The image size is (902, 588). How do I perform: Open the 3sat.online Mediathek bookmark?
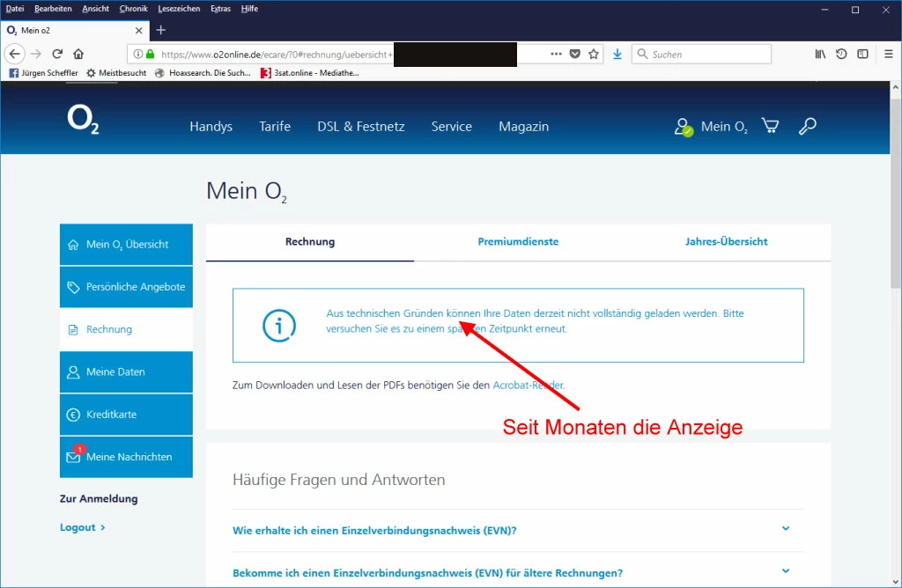tap(309, 73)
